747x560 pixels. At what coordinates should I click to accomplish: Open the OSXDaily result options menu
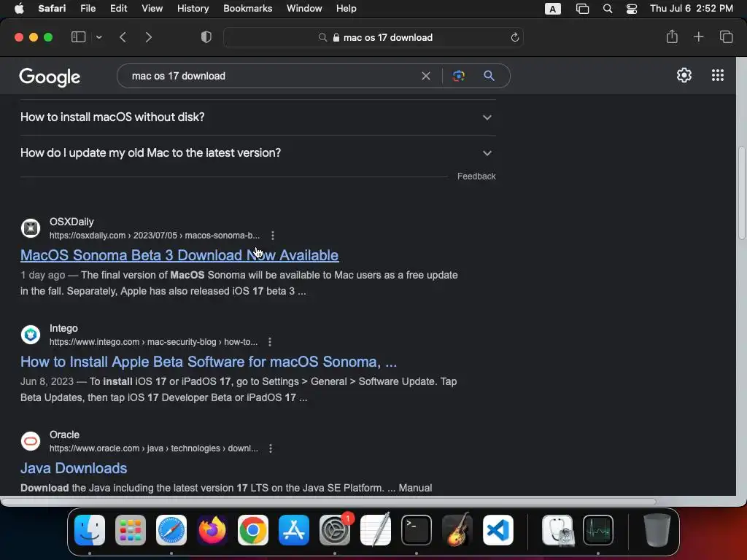click(x=273, y=236)
